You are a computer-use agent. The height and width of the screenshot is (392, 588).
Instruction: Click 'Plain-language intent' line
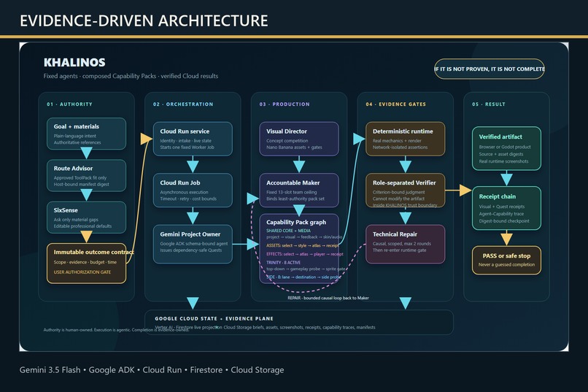74,136
